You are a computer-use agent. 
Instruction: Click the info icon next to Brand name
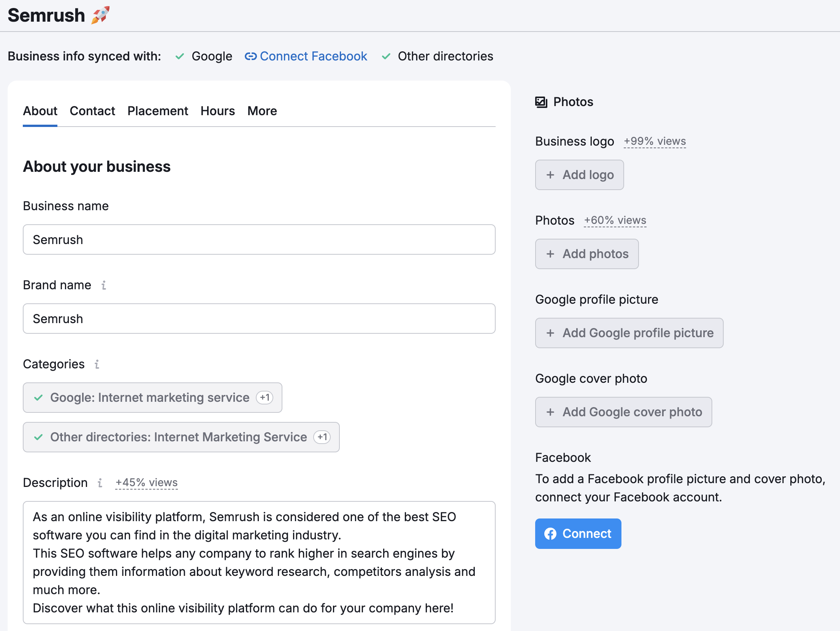(x=104, y=285)
